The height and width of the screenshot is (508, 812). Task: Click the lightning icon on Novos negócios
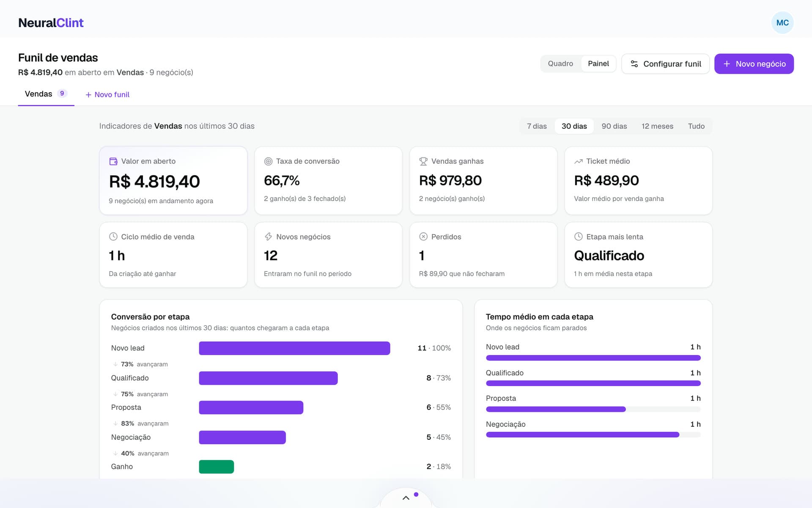(268, 237)
